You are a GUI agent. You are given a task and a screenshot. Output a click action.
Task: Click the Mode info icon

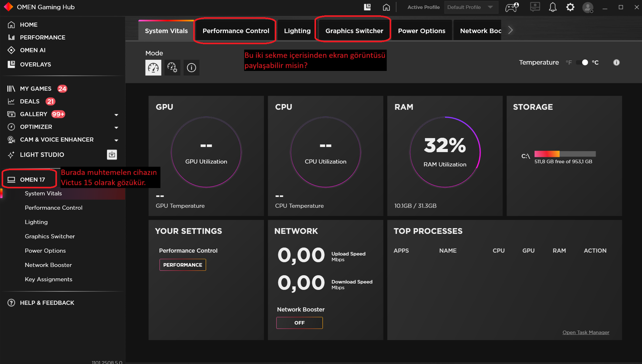tap(191, 67)
